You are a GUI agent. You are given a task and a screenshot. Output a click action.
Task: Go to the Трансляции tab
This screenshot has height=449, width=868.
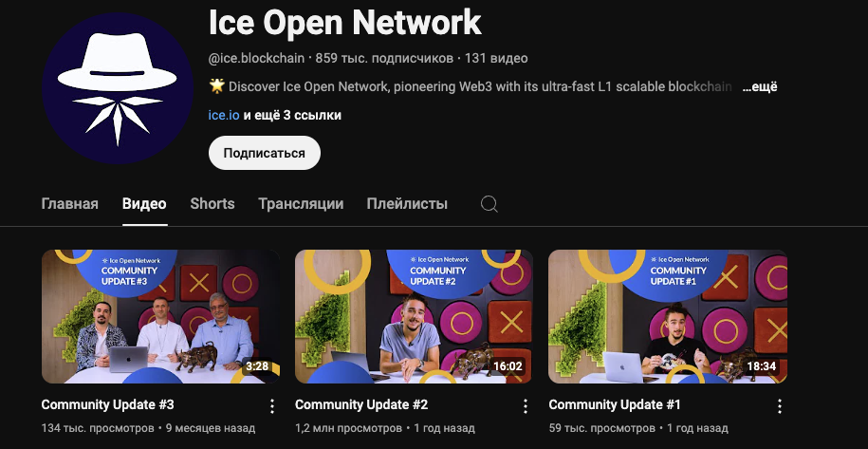(301, 204)
